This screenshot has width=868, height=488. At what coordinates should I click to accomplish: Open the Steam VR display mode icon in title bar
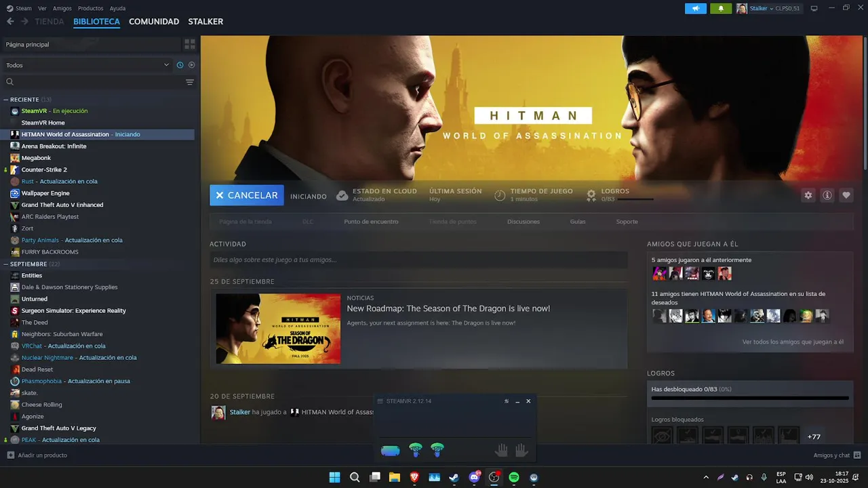pyautogui.click(x=814, y=8)
